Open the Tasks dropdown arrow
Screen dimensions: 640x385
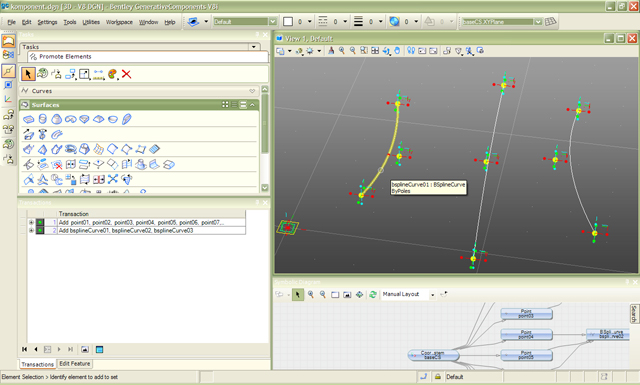pos(254,47)
